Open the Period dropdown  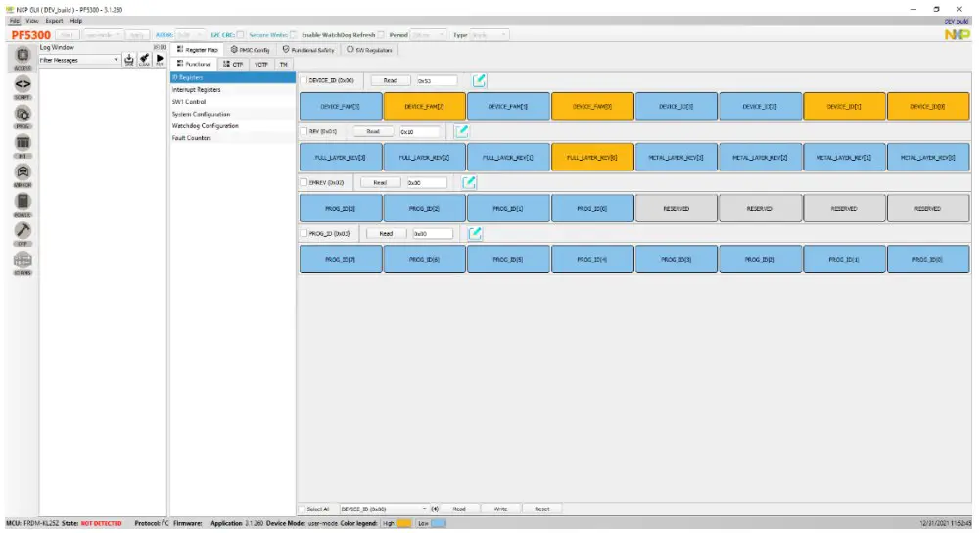pos(428,35)
